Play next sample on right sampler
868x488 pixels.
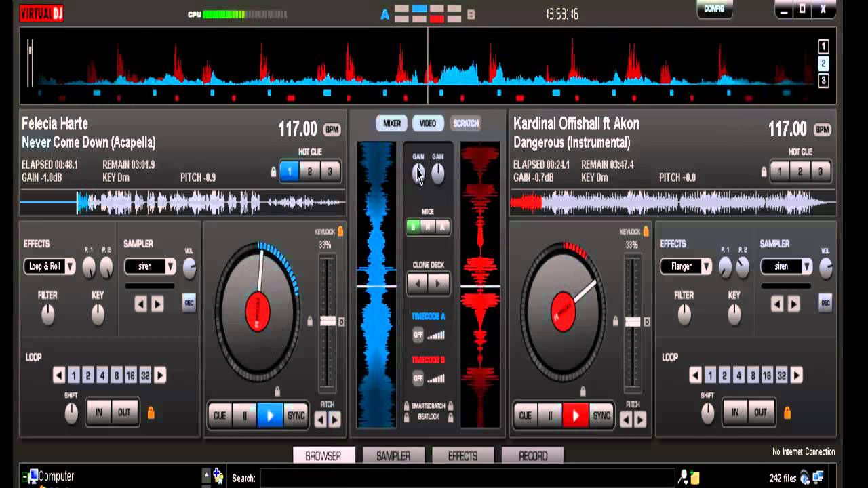click(x=793, y=304)
